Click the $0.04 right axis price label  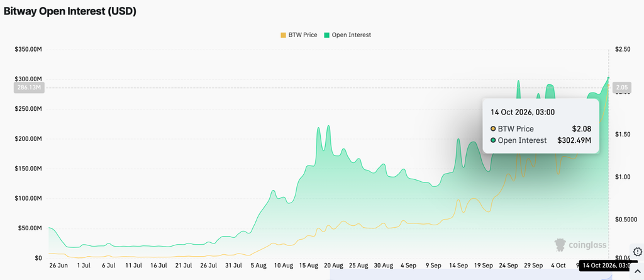(x=622, y=258)
